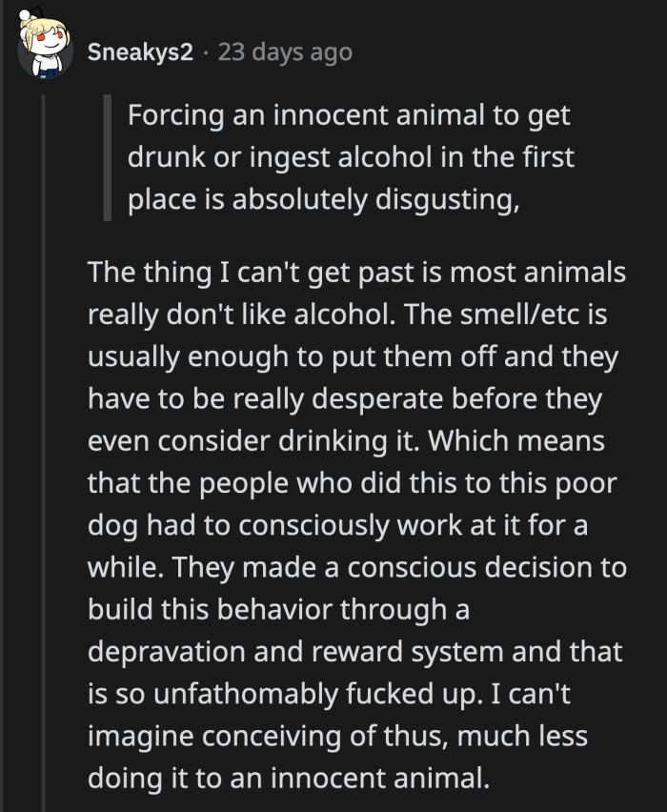The height and width of the screenshot is (812, 667).
Task: Click the line "even consider drinking it"
Action: (x=346, y=440)
